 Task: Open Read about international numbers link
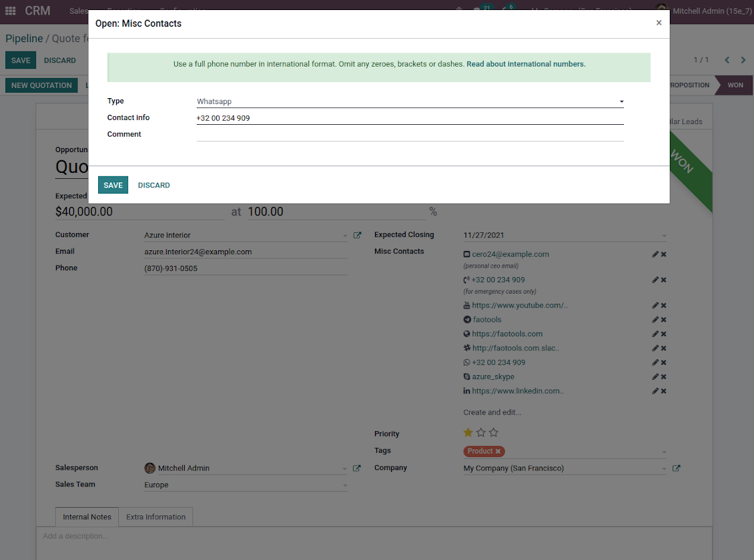pyautogui.click(x=526, y=64)
